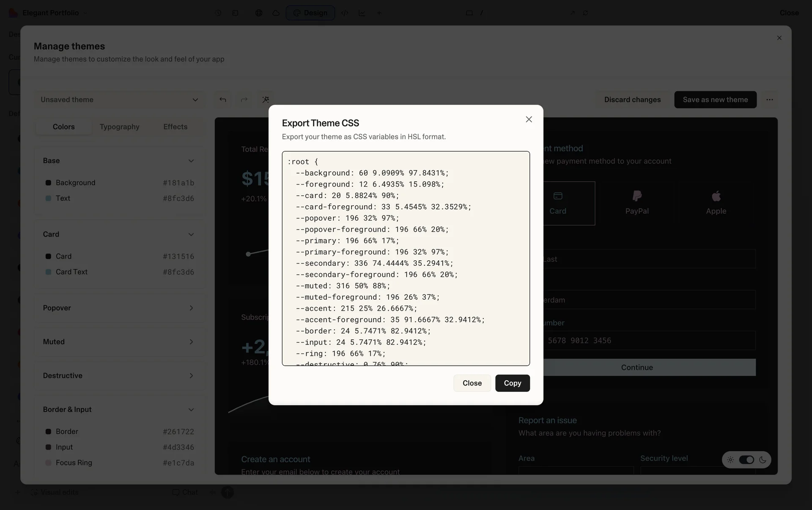This screenshot has height=510, width=812.
Task: Select the PayPal payment option
Action: click(x=637, y=203)
